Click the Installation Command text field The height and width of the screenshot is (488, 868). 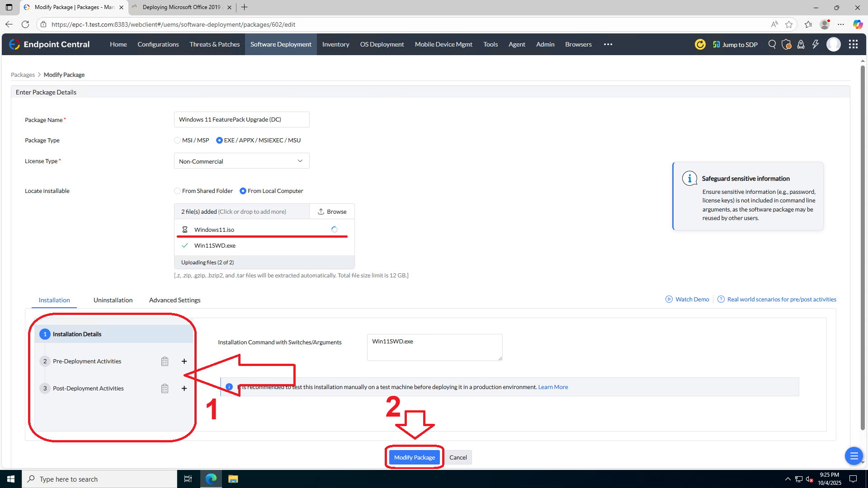[434, 347]
